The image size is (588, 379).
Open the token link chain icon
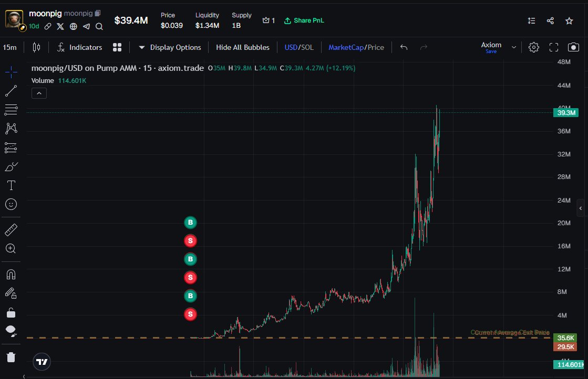point(48,26)
